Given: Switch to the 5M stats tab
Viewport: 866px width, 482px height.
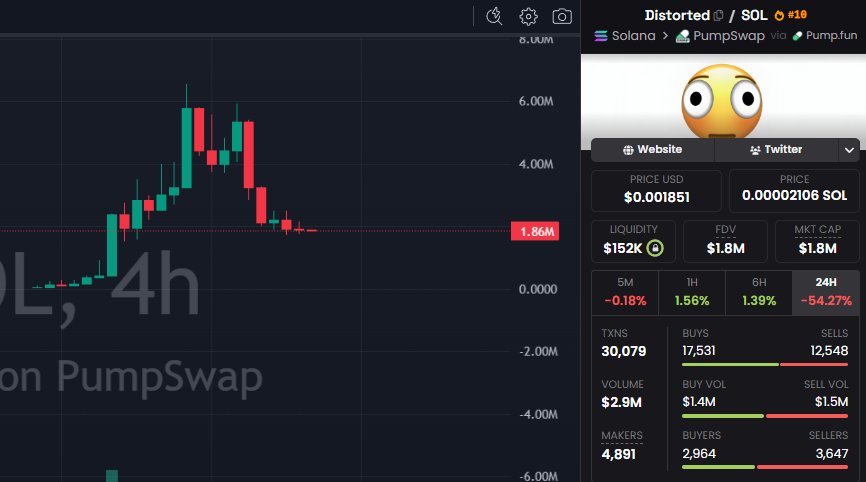Looking at the screenshot, I should click(625, 292).
